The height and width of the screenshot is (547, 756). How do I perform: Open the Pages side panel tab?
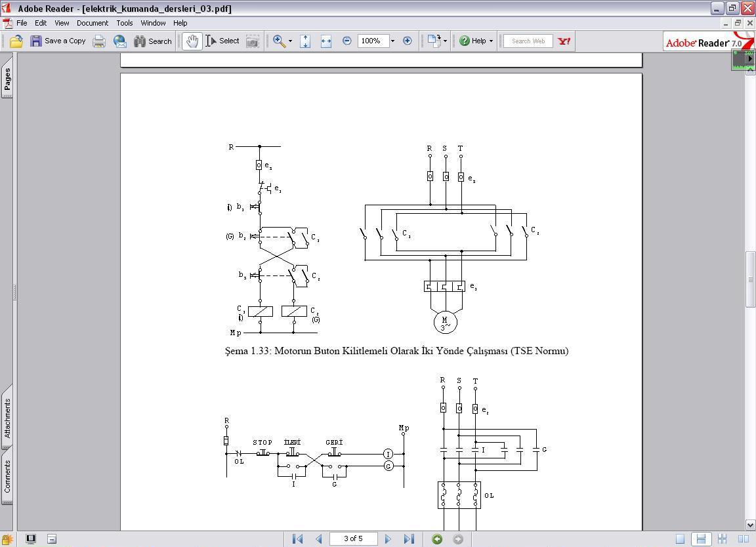tap(7, 79)
